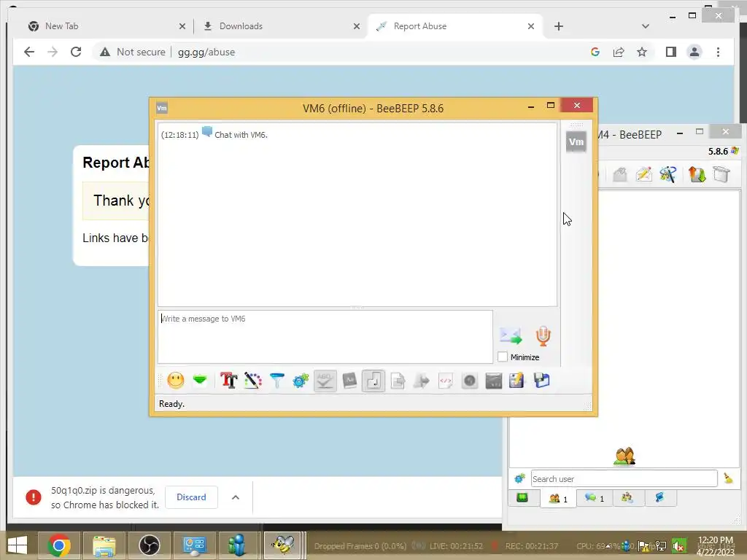
Task: Click the broom clear search icon
Action: 728,478
